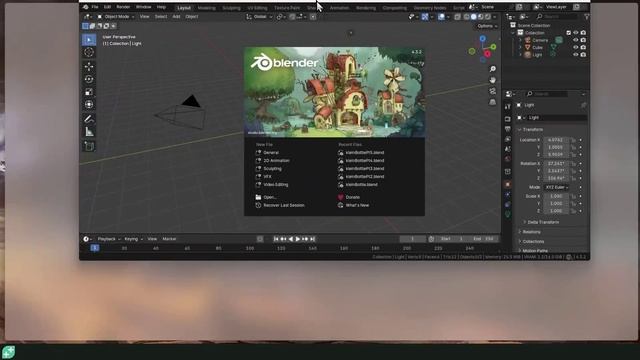Click Recover Last Session
This screenshot has height=360, width=640.
click(x=284, y=205)
